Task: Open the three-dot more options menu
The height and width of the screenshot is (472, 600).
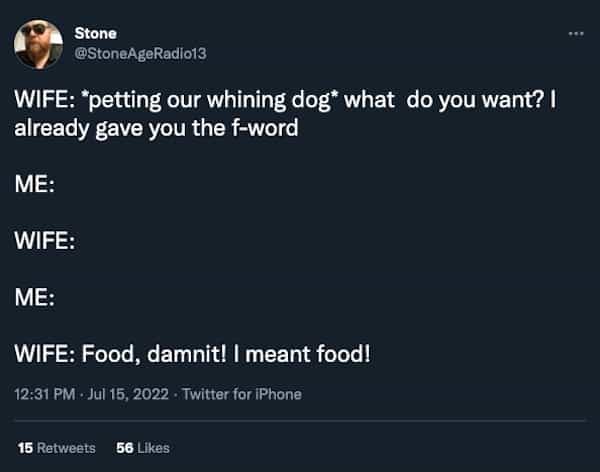Action: click(x=575, y=32)
